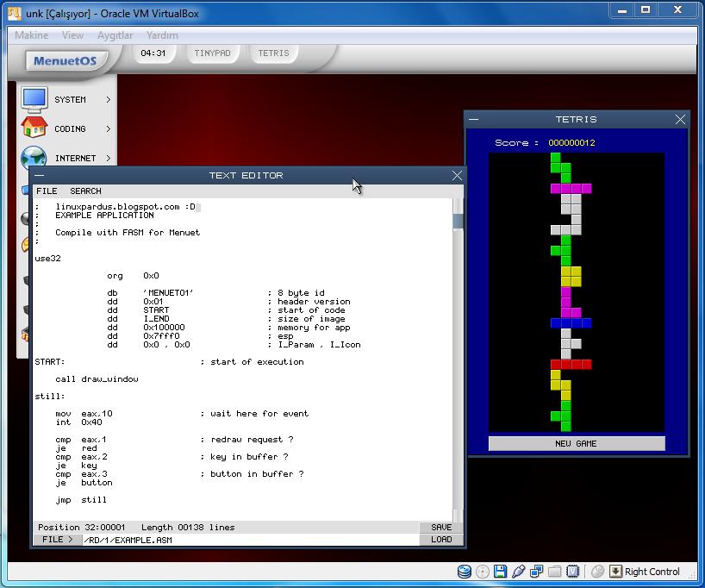Open the FILE menu in Text Editor
The width and height of the screenshot is (705, 588).
(47, 191)
